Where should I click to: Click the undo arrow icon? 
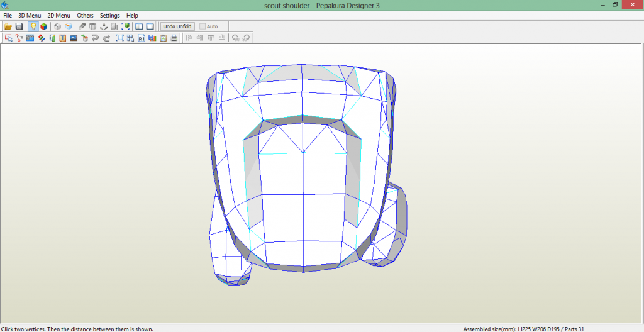[x=95, y=38]
